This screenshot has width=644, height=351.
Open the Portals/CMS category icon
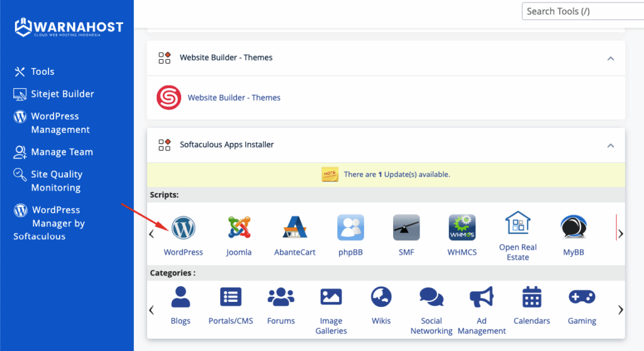tap(230, 297)
